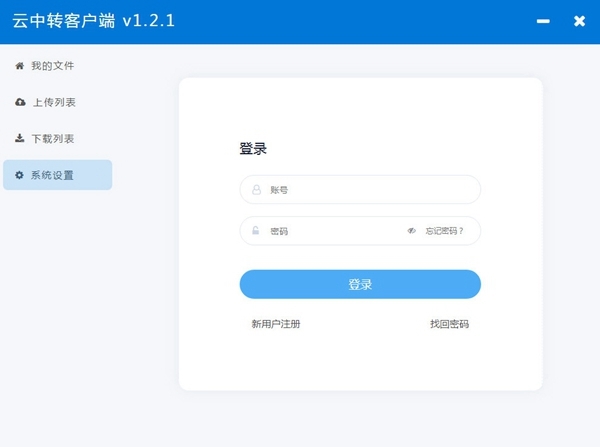
Task: Open 找回密码 link
Action: 450,324
